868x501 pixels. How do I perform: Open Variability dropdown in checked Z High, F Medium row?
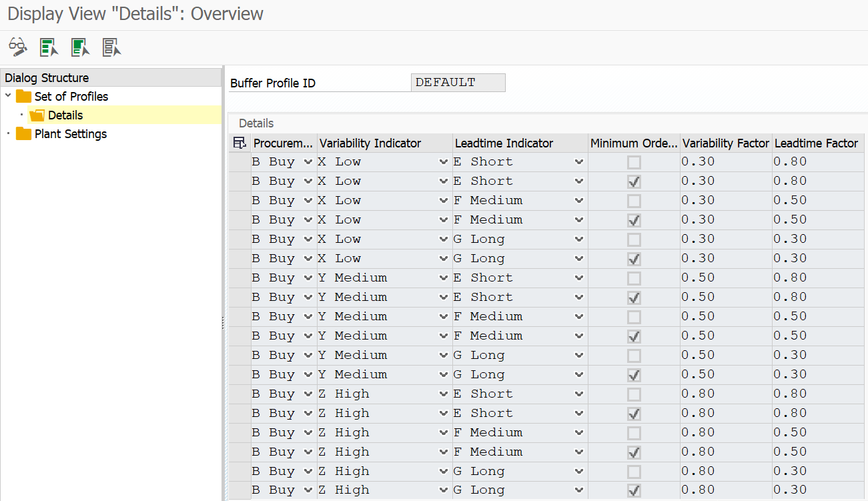[444, 452]
